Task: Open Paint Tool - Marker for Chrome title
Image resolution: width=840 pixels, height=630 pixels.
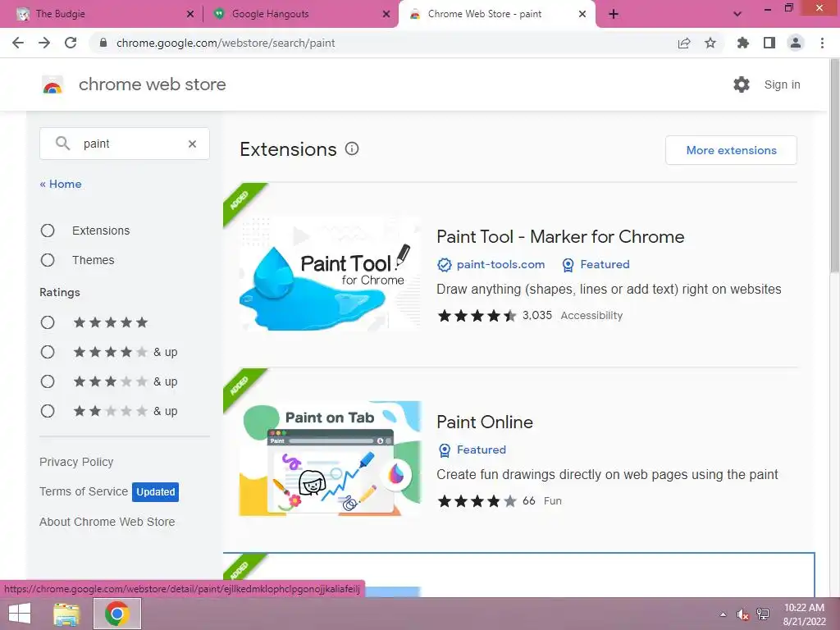Action: [560, 237]
